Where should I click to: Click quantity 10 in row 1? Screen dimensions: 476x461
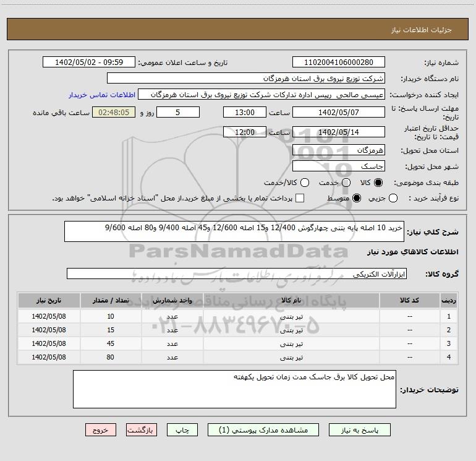(111, 316)
